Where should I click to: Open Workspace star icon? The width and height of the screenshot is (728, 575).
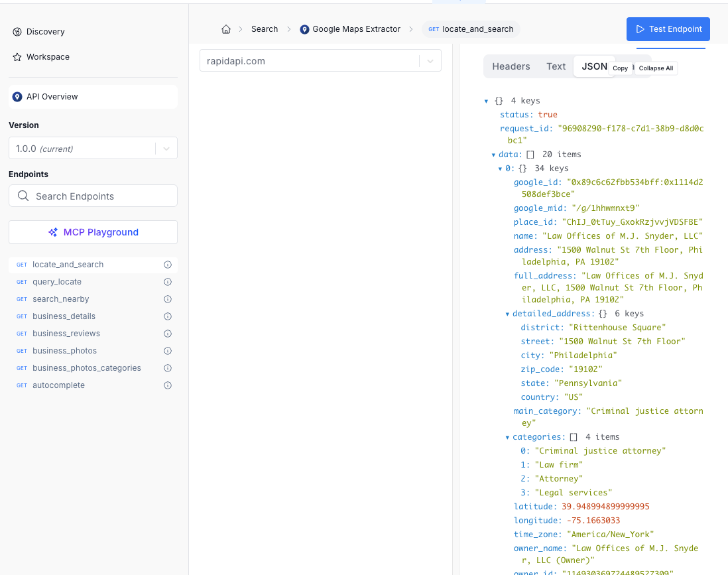[x=17, y=56]
